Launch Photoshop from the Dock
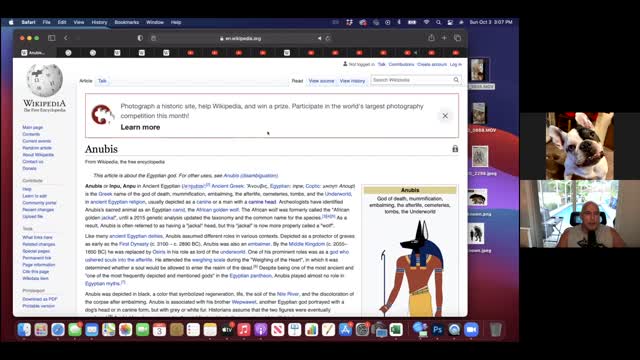 [437, 329]
